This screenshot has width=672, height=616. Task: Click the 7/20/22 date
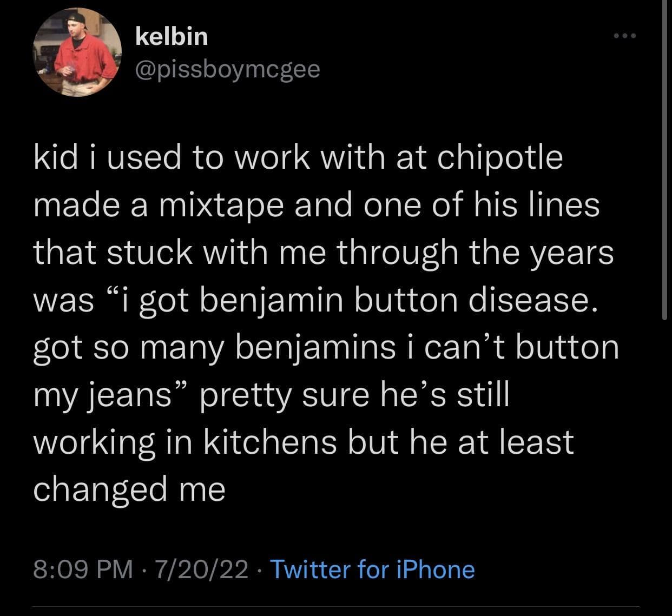[x=201, y=569]
